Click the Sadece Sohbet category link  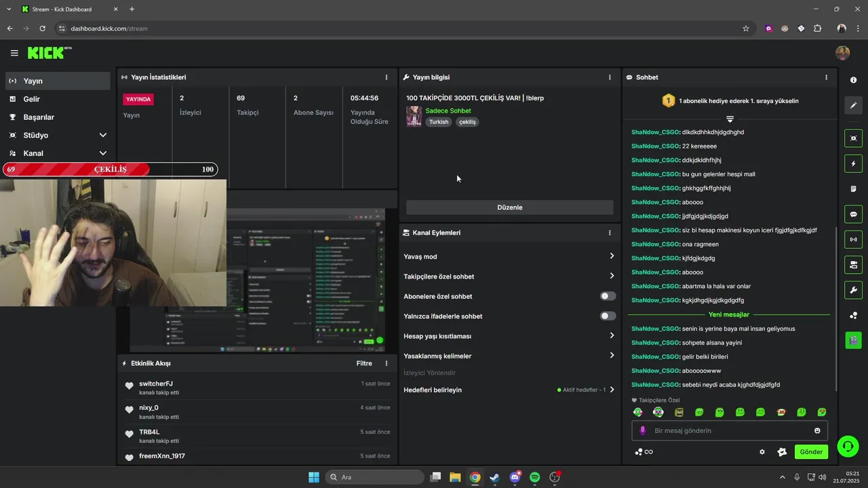click(x=448, y=110)
